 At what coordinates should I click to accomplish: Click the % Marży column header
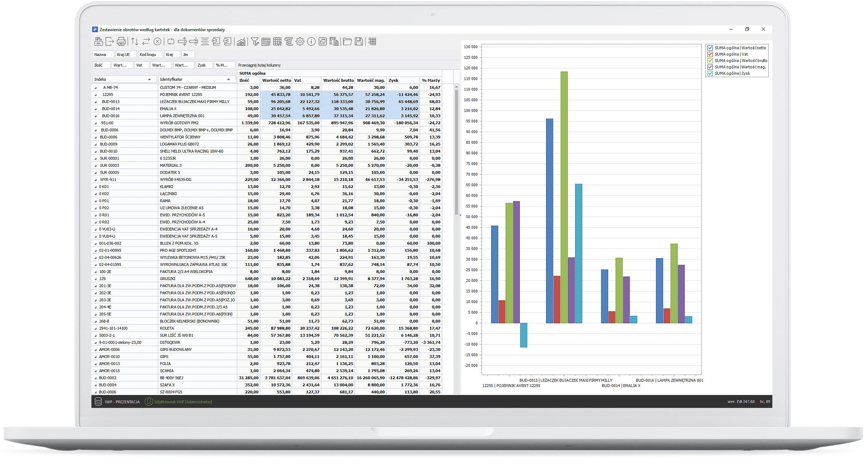(431, 80)
